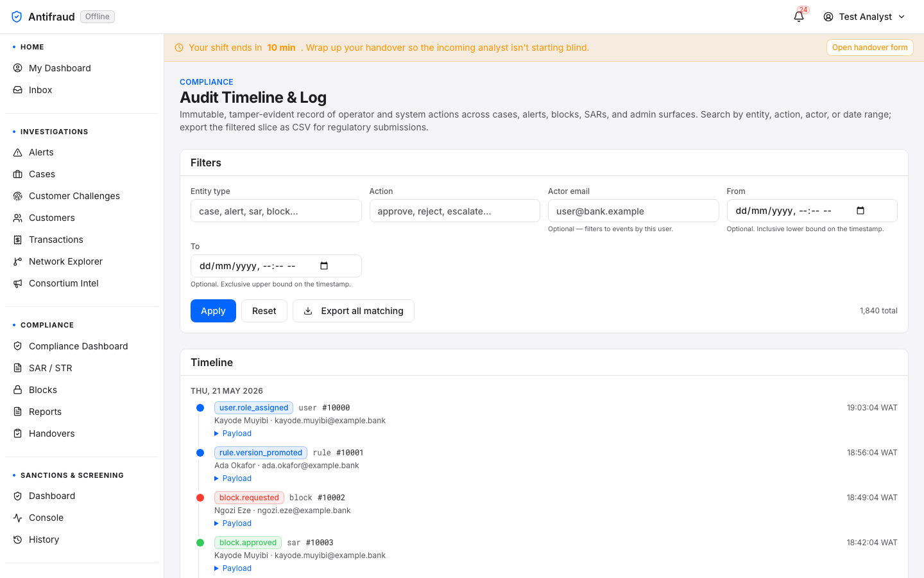924x578 pixels.
Task: Click the user.role_assigned event tag
Action: (x=253, y=408)
